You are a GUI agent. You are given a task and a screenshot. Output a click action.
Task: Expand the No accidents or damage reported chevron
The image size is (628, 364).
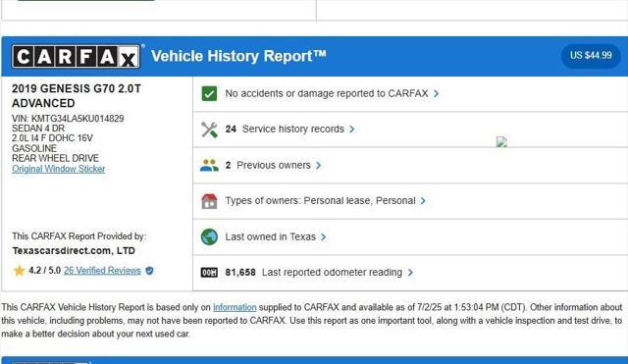tap(436, 94)
